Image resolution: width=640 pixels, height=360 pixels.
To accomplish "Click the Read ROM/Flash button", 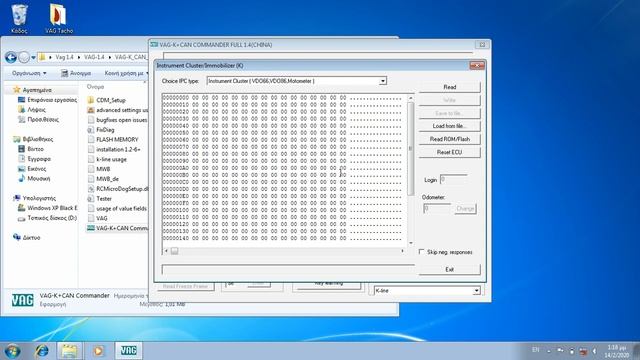I will click(x=449, y=139).
